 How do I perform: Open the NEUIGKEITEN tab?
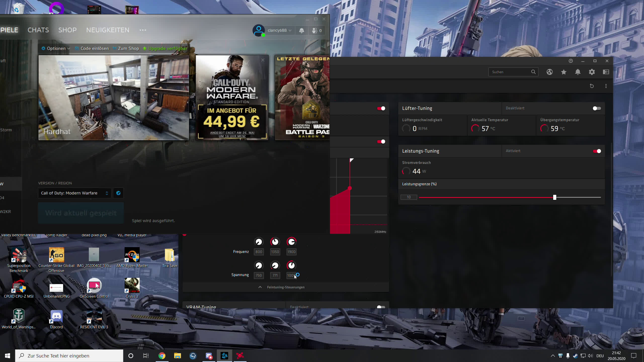pyautogui.click(x=108, y=30)
